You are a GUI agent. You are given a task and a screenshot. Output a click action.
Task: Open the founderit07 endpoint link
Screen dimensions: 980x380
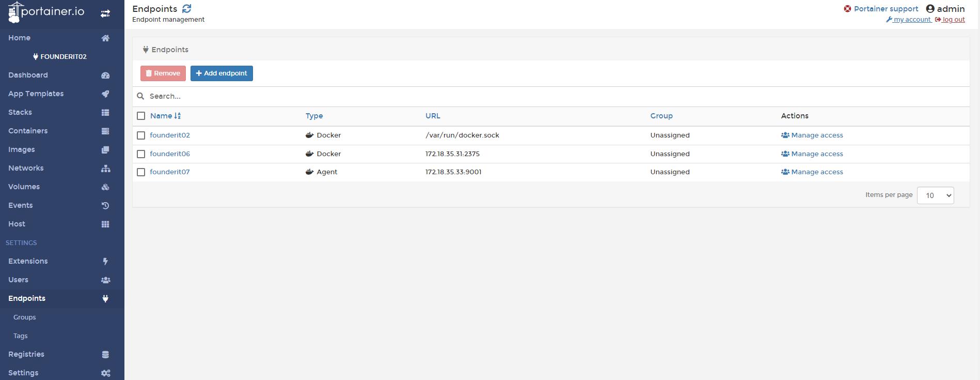coord(170,172)
